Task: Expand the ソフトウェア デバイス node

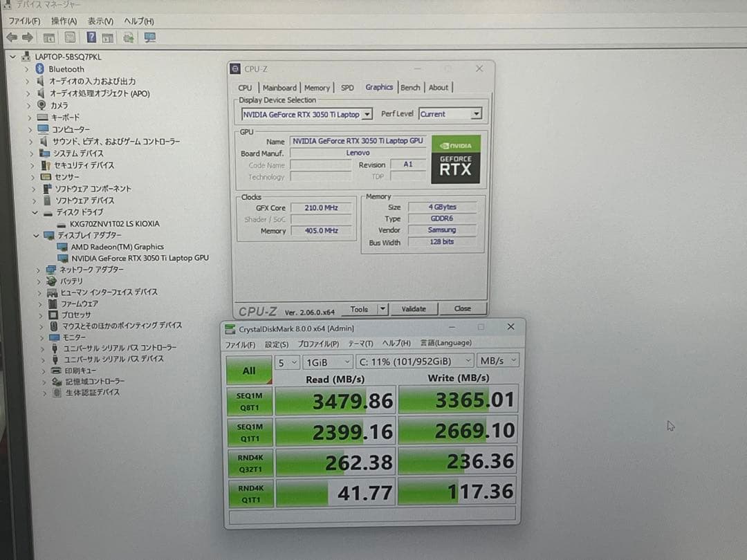Action: 34,200
